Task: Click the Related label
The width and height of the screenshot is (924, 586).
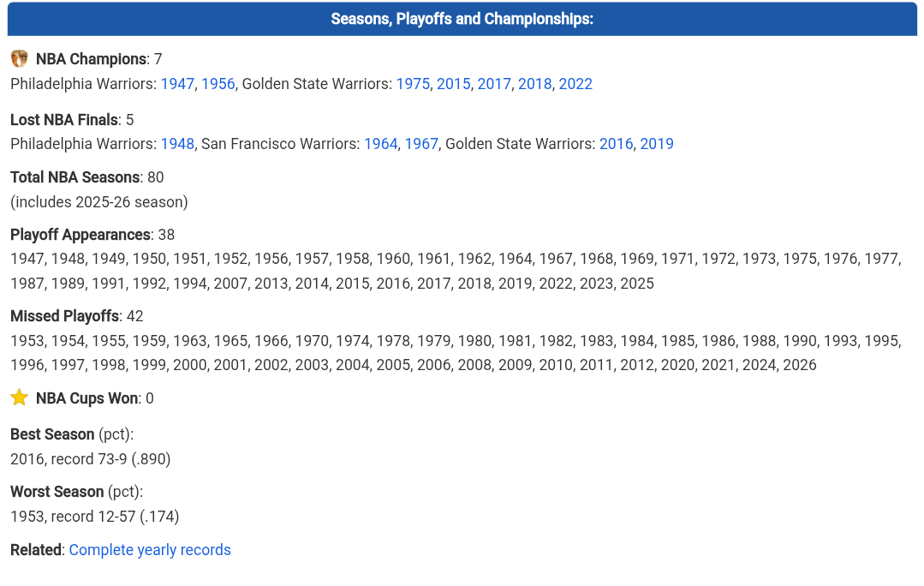Action: click(37, 549)
